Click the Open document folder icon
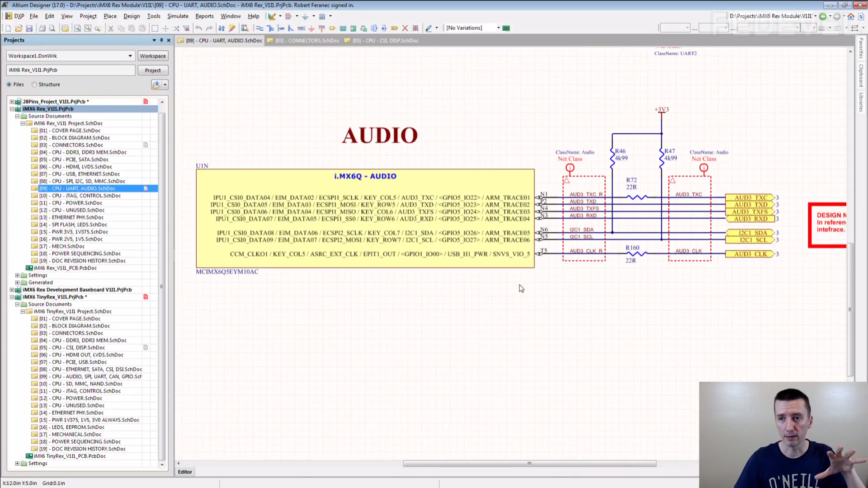 click(19, 28)
